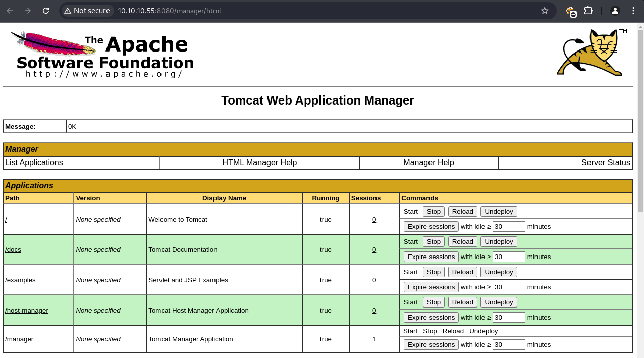This screenshot has height=358, width=644.
Task: Bookmark this page with star icon
Action: [x=544, y=11]
